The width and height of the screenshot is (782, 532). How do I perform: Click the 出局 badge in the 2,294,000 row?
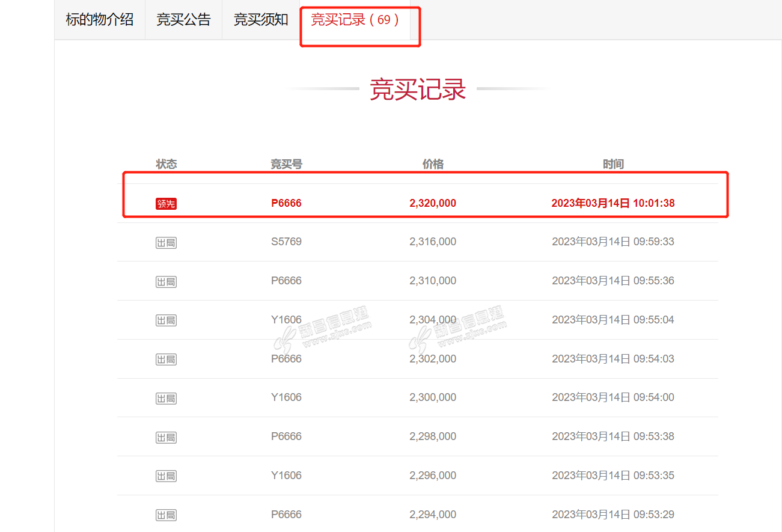tap(166, 515)
